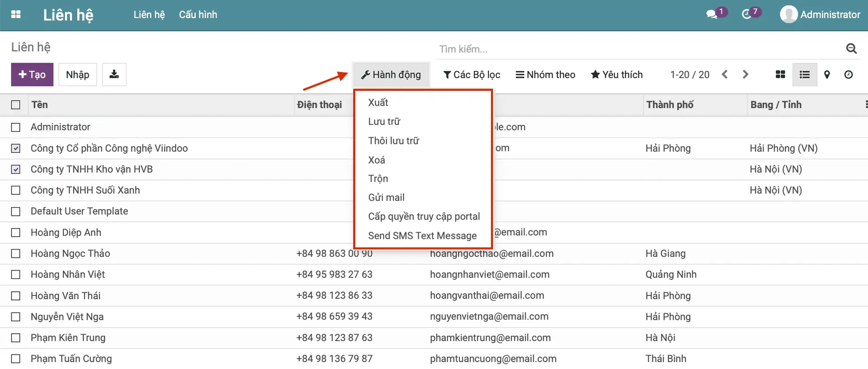The height and width of the screenshot is (369, 868).
Task: Switch to kanban view
Action: (780, 75)
